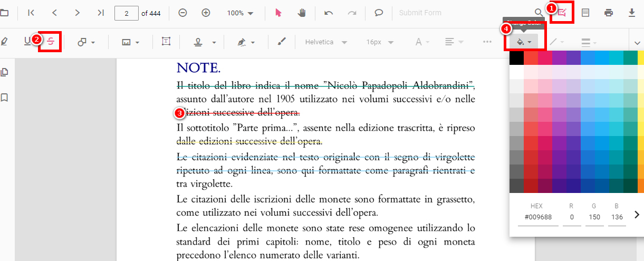Open the text alignment dropdown
This screenshot has width=644, height=261.
point(454,42)
